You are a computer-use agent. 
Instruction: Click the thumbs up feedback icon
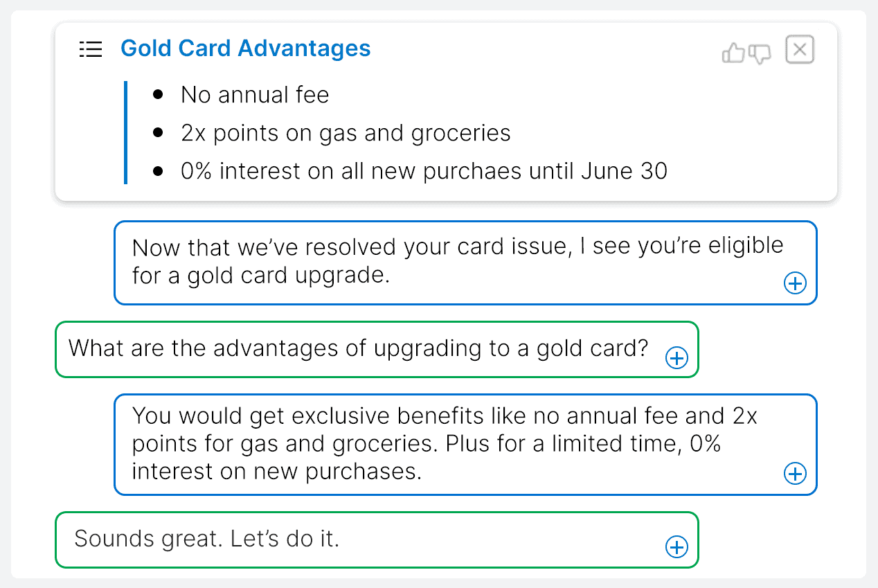pyautogui.click(x=733, y=53)
